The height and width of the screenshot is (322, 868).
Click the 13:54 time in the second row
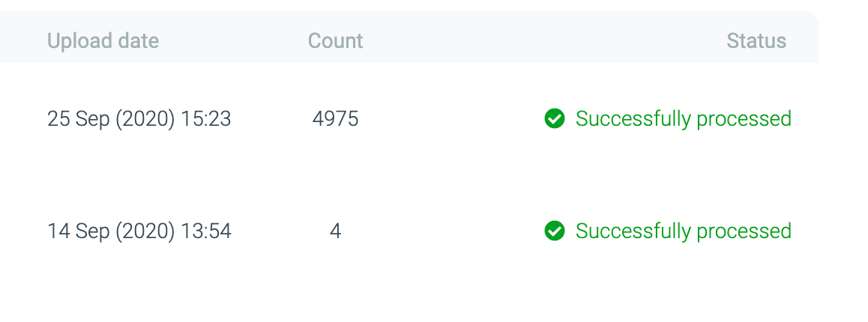coord(206,231)
